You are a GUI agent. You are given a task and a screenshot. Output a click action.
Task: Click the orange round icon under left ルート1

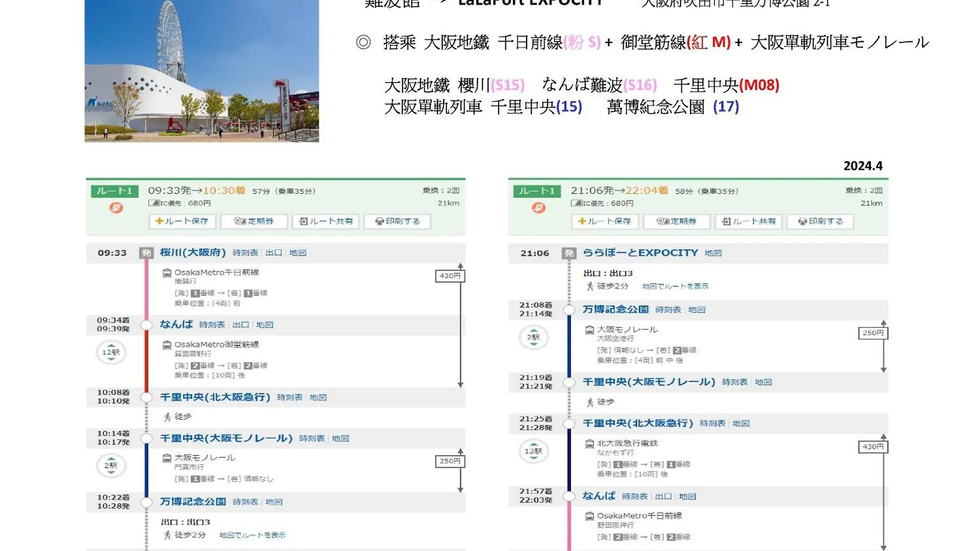116,208
